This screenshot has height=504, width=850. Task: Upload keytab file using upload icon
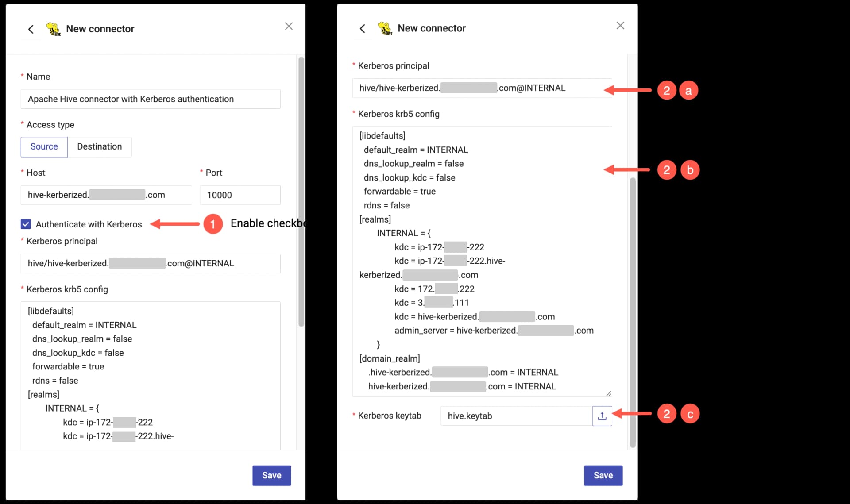pyautogui.click(x=602, y=416)
